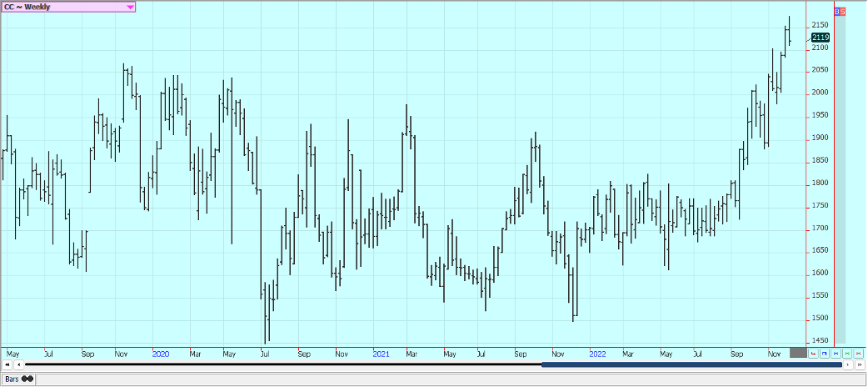Click the blue step-arrow icon below price axis
The height and width of the screenshot is (387, 868).
[825, 353]
